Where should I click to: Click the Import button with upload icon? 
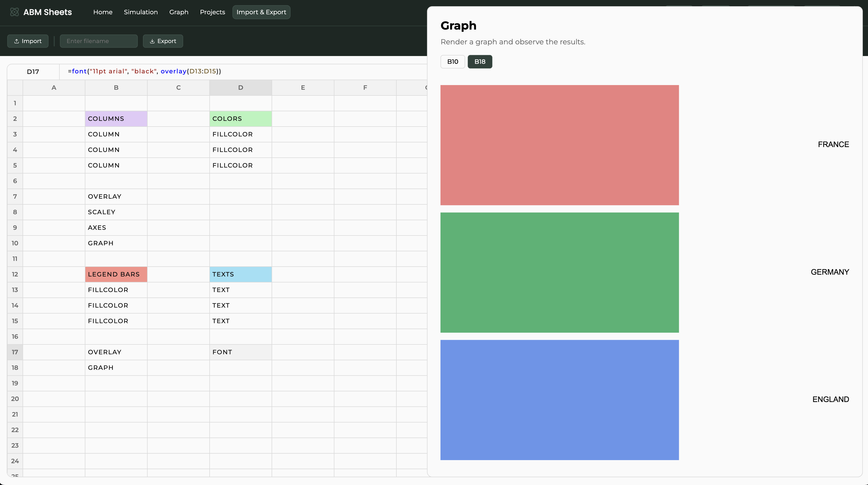click(28, 41)
